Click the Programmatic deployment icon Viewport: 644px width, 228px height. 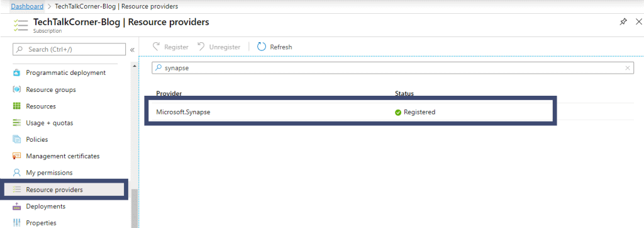[16, 73]
